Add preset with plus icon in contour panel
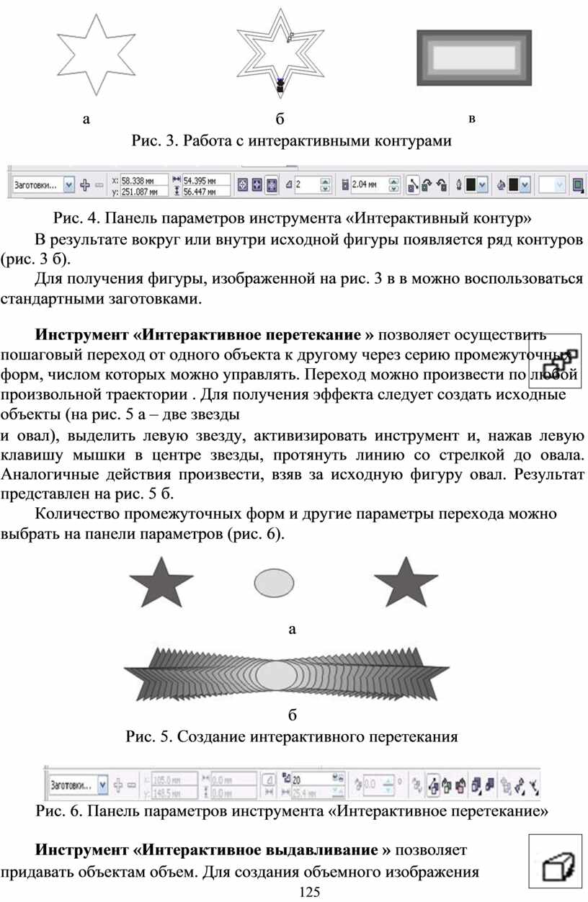Screen dimensions: 588x902 pos(85,184)
